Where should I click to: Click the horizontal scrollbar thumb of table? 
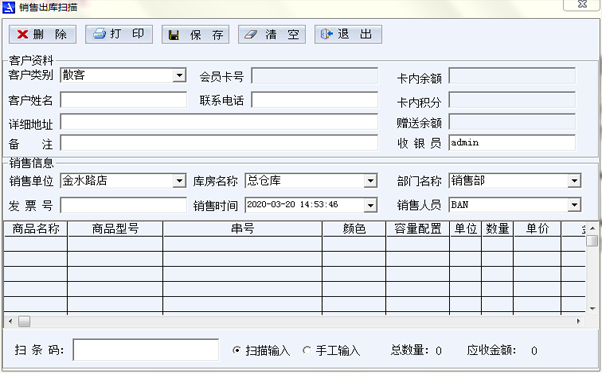pyautogui.click(x=24, y=321)
